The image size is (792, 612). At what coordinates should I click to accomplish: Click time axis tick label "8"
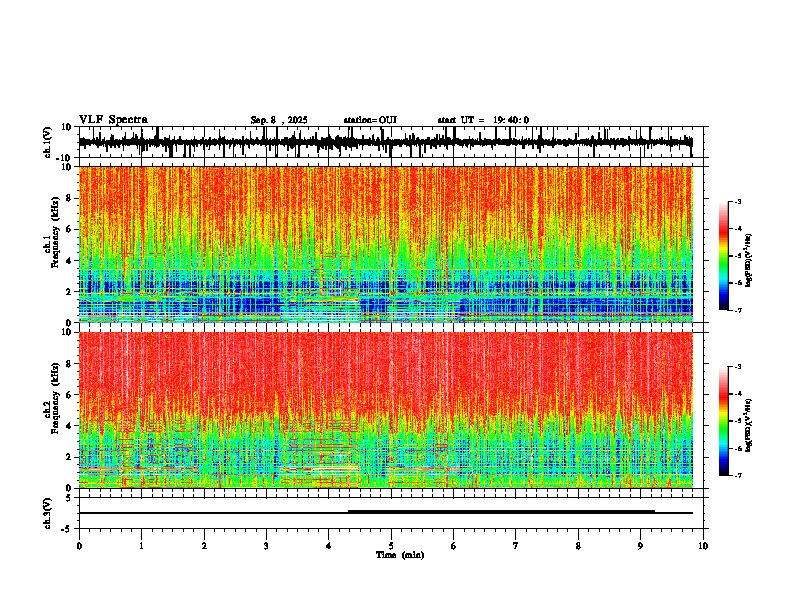coord(578,546)
